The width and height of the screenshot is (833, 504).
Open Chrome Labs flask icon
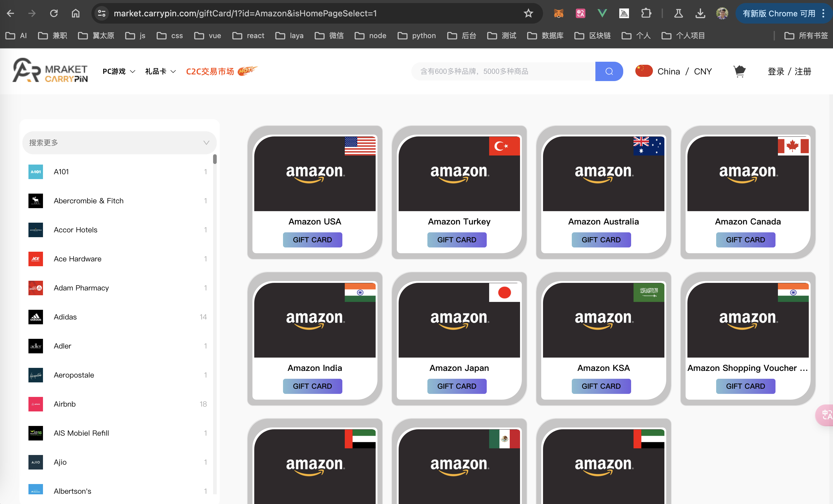[x=679, y=14]
